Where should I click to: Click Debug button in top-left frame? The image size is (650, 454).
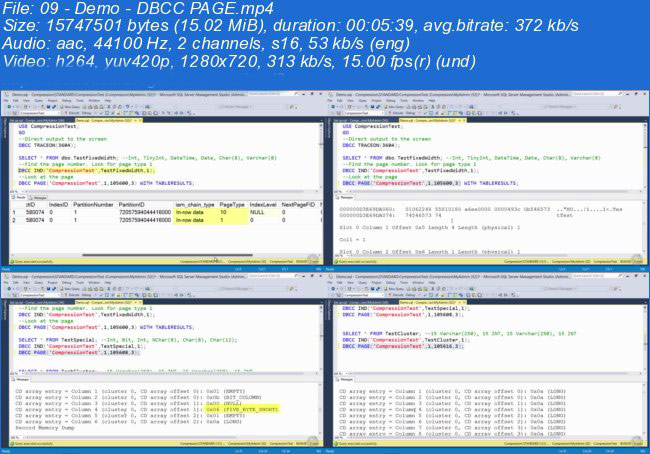click(86, 113)
